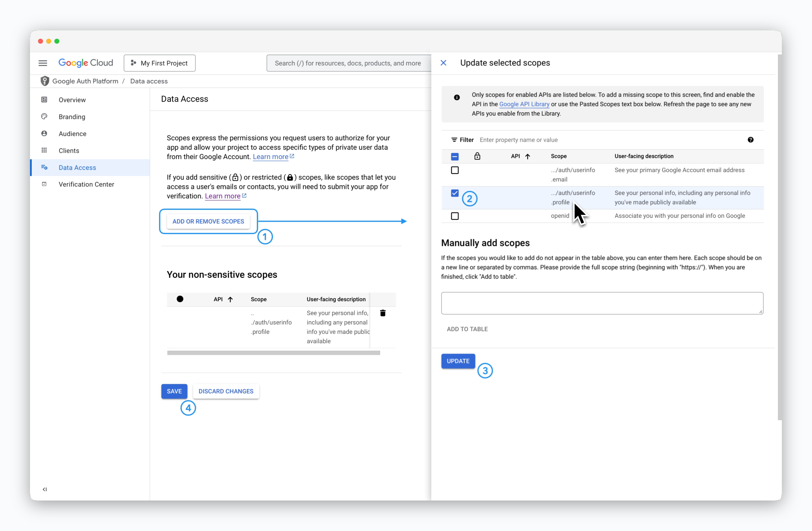Delete the userinfo.profile scope with trash icon
This screenshot has width=812, height=531.
click(x=383, y=313)
